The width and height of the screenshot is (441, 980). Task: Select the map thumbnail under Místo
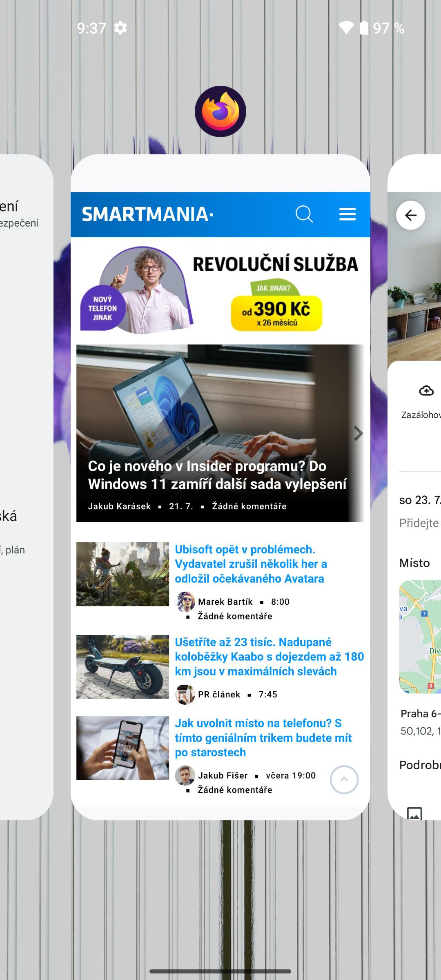click(420, 637)
